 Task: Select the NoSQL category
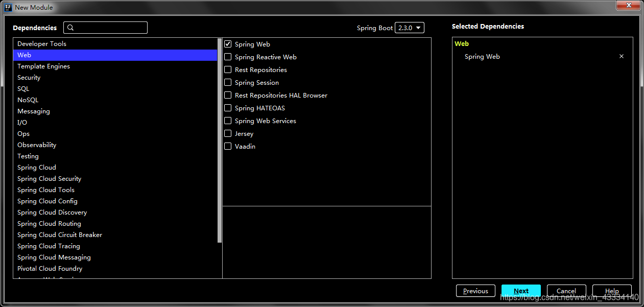pyautogui.click(x=115, y=100)
